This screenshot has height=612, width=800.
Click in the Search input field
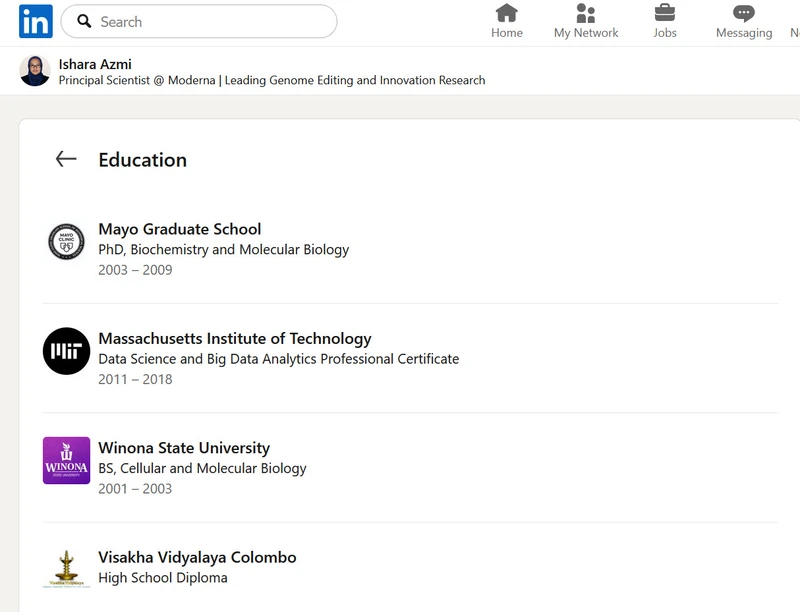pos(210,21)
